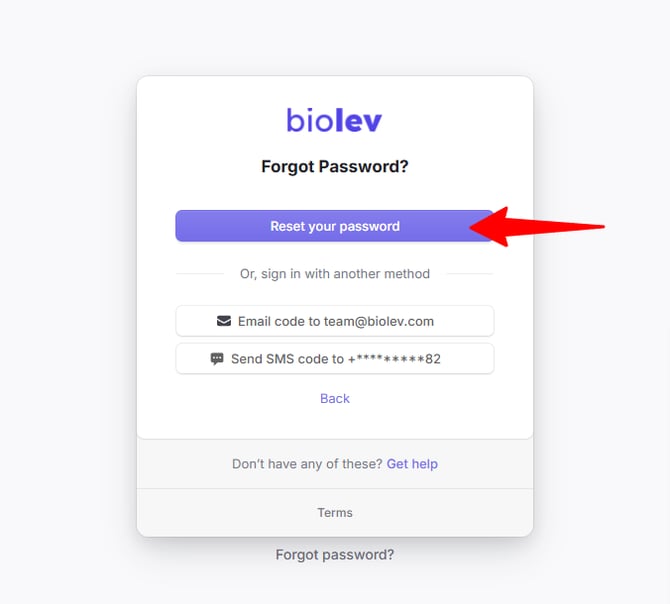This screenshot has height=604, width=670.
Task: Click the biolev logo
Action: point(334,120)
